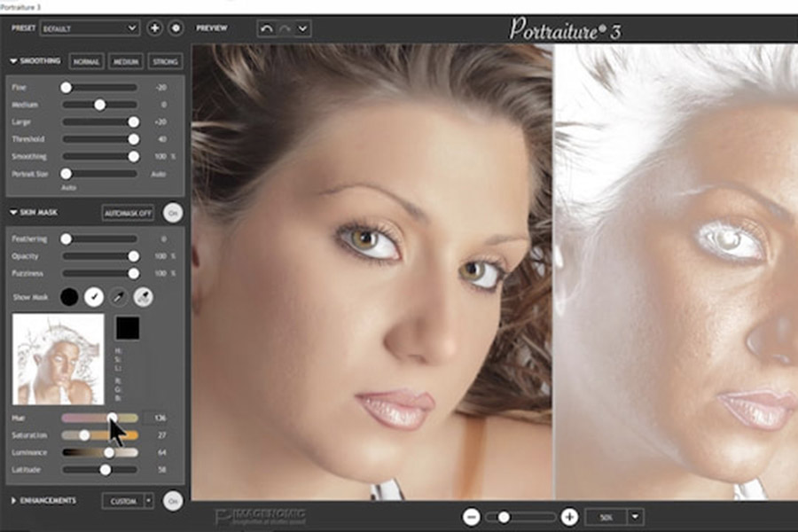This screenshot has height=532, width=798.
Task: Click the Latitude slider handle
Action: (x=106, y=470)
